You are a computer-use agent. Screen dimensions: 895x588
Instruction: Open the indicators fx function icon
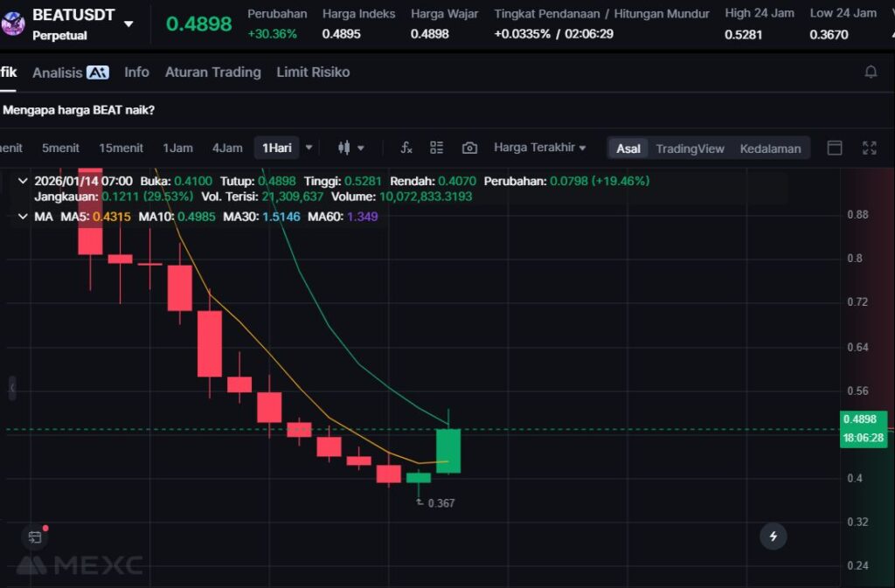pyautogui.click(x=406, y=148)
